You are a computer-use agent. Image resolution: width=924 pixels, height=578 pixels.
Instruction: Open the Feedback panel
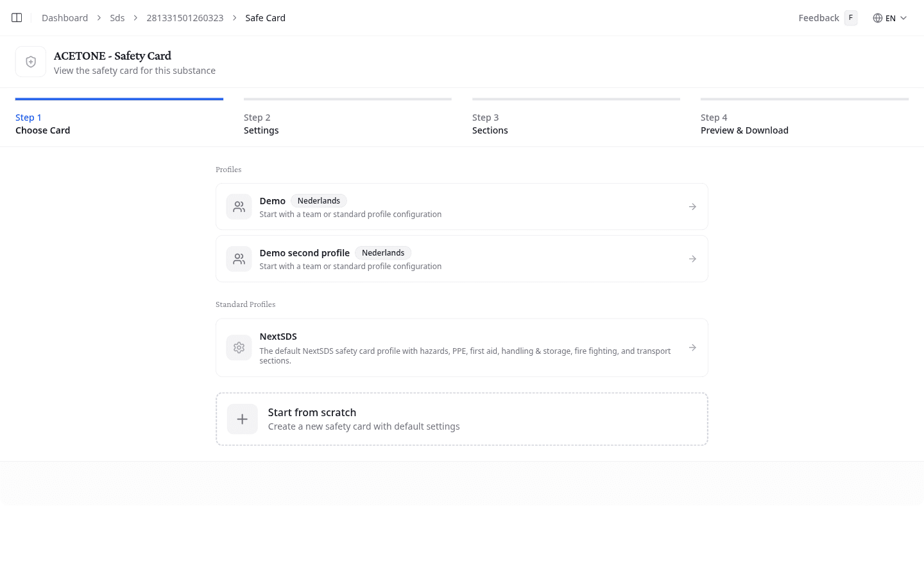(818, 17)
